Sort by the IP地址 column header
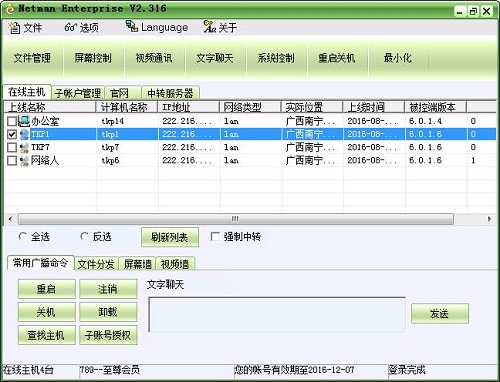 [x=189, y=107]
